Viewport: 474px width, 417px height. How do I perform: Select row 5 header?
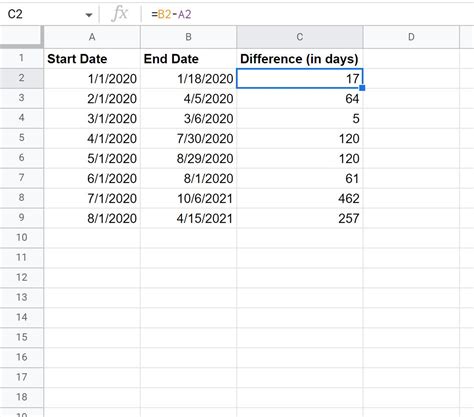click(x=21, y=138)
